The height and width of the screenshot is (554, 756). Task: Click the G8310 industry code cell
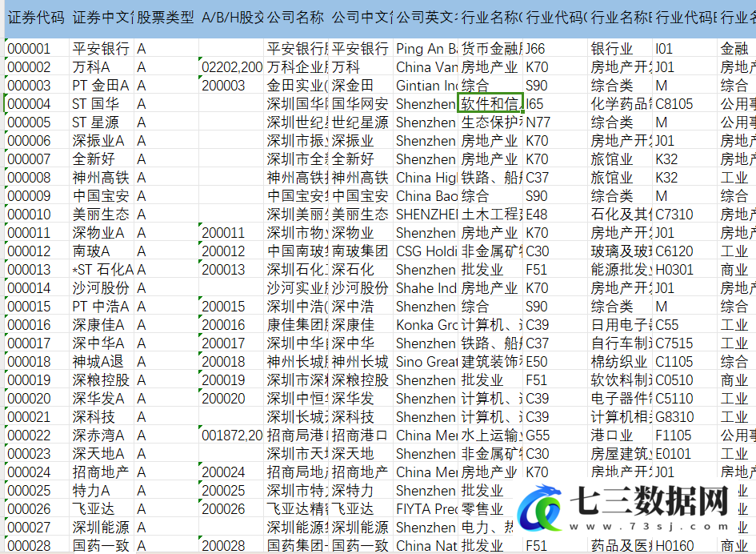click(x=685, y=417)
